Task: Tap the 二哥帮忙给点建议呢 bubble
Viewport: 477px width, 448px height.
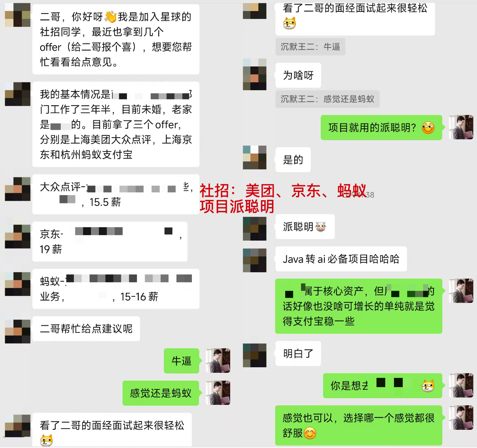Action: [86, 328]
